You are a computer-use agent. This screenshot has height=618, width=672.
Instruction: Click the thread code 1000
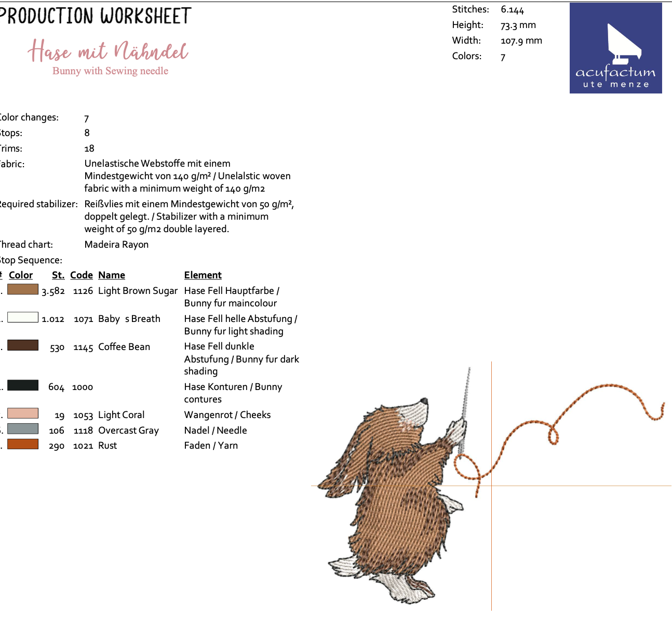(83, 387)
